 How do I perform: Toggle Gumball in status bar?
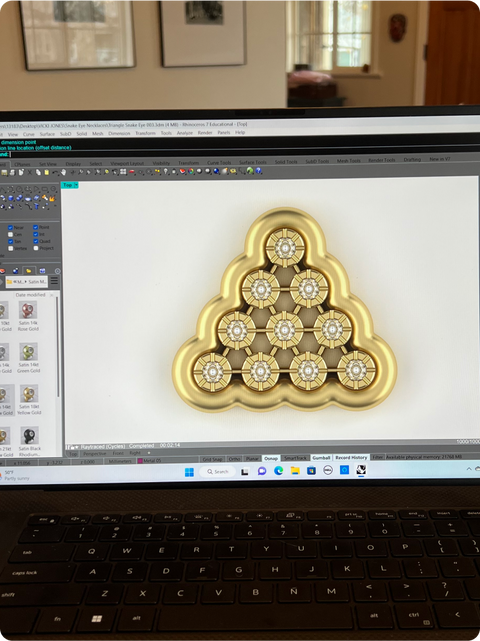[321, 457]
